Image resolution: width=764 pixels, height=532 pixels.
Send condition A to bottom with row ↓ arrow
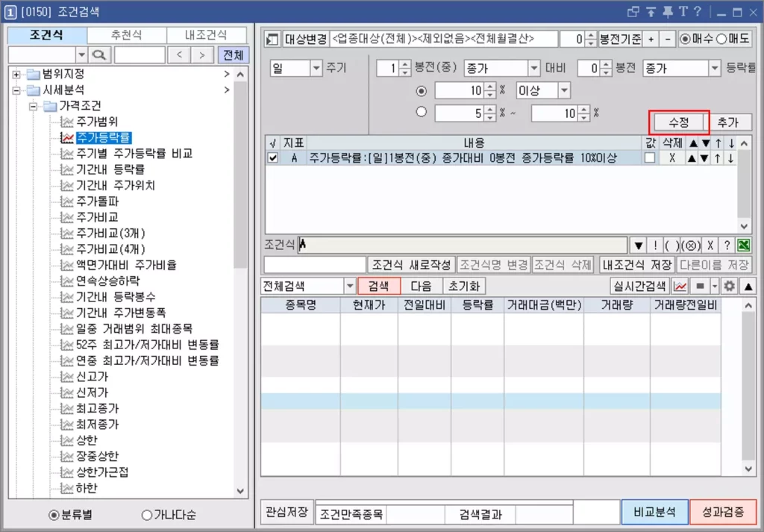731,158
